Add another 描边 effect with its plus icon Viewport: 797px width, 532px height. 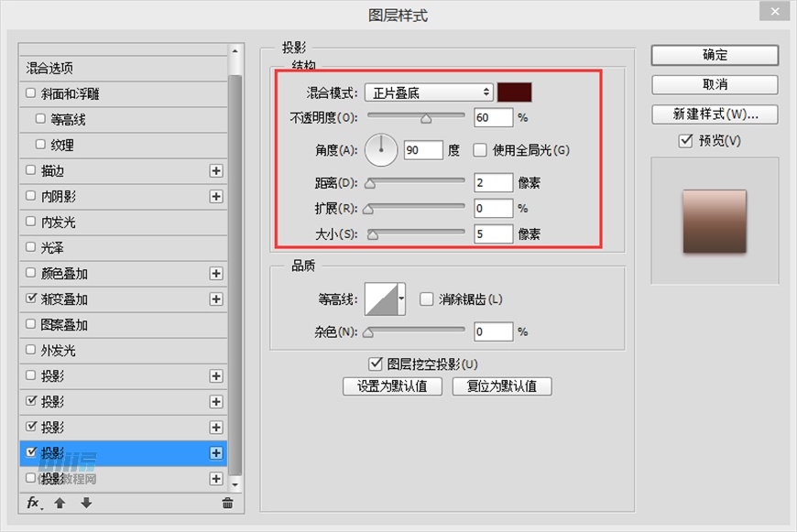216,170
